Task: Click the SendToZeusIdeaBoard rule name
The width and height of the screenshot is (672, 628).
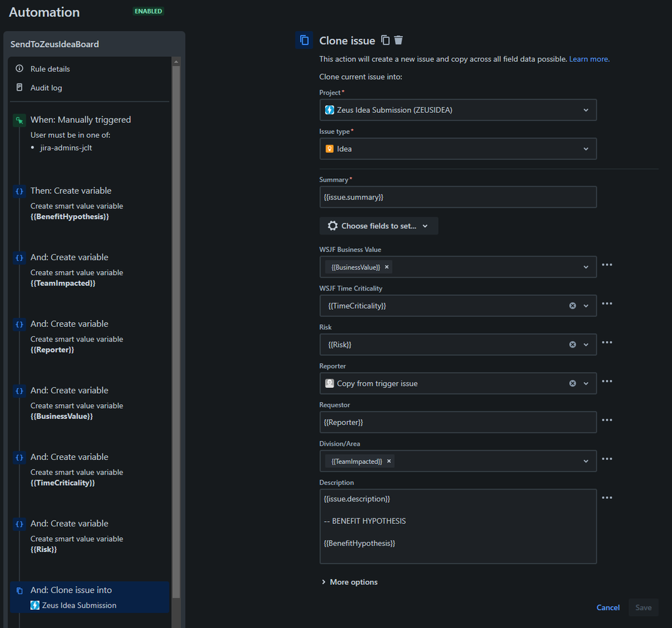Action: [54, 44]
